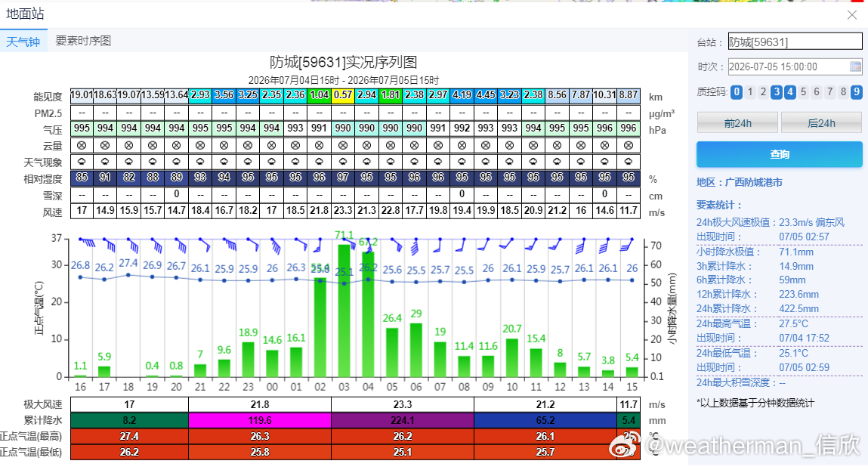This screenshot has height=467, width=868.
Task: Click the 极大风速 summary cell 21.8
Action: coord(260,404)
